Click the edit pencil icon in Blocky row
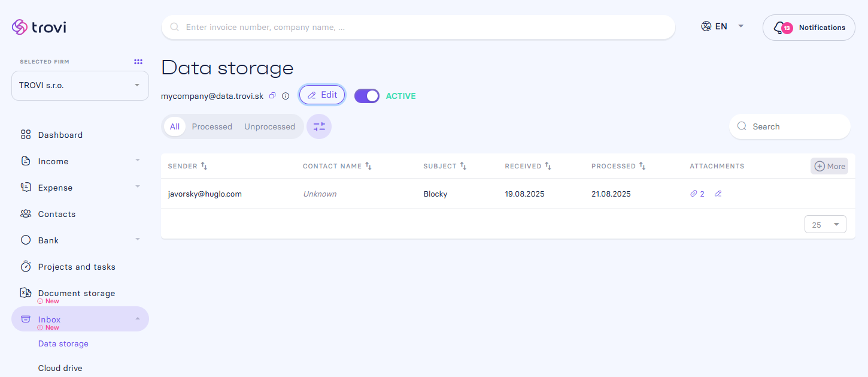Viewport: 868px width, 377px height. click(718, 194)
